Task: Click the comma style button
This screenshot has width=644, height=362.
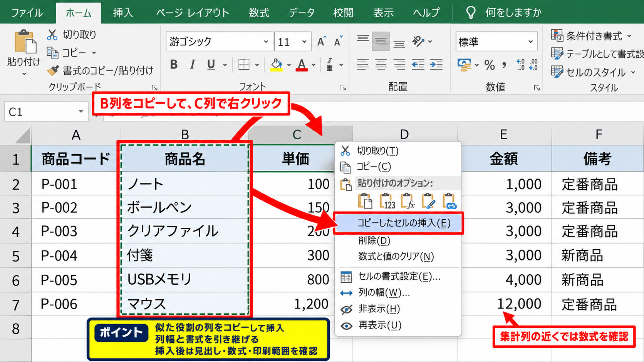Action: click(x=504, y=65)
